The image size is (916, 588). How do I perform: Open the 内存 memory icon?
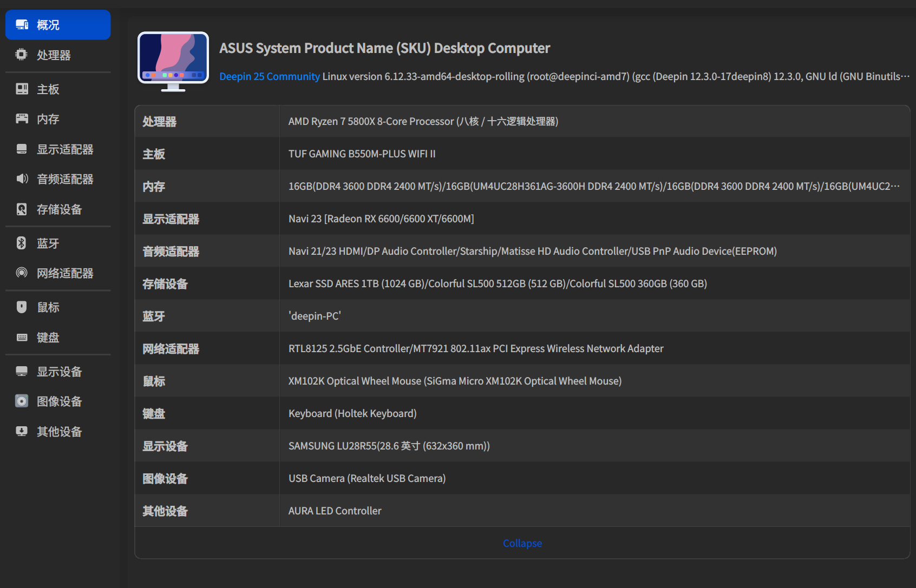point(22,118)
